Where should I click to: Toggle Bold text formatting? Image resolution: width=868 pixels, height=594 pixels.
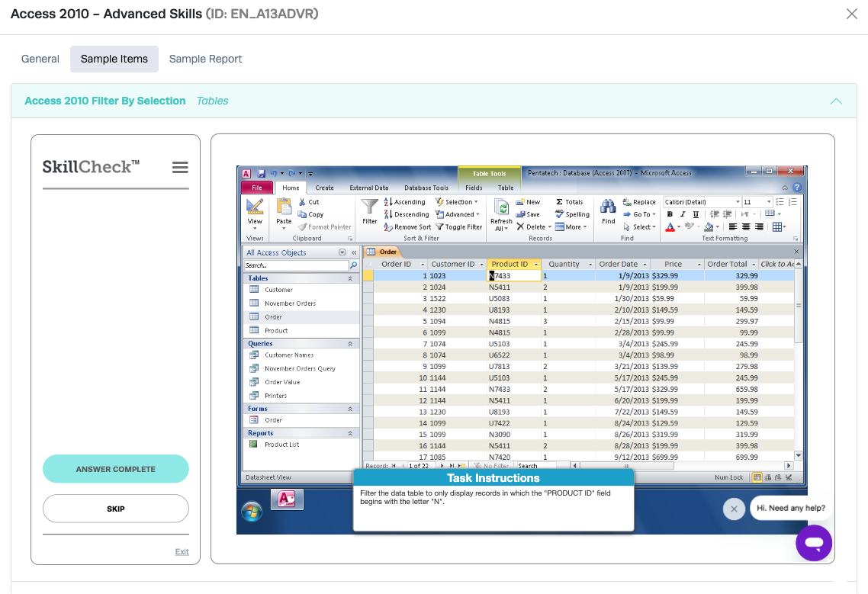(x=670, y=214)
